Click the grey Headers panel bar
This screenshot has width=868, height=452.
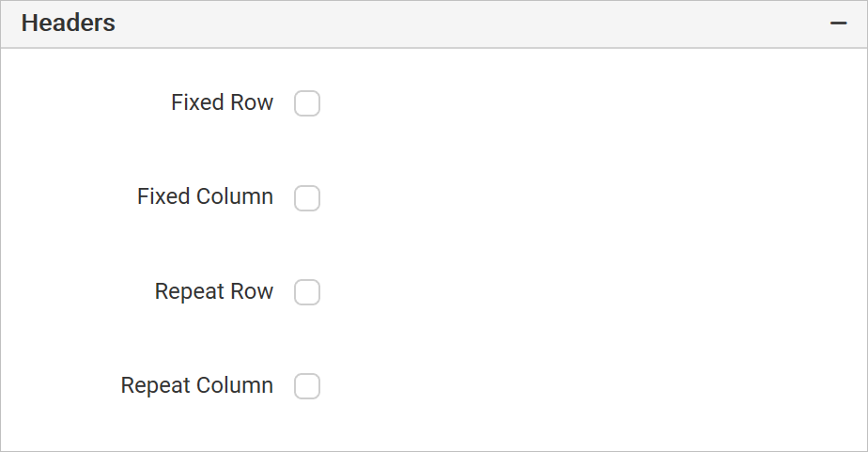click(x=434, y=23)
